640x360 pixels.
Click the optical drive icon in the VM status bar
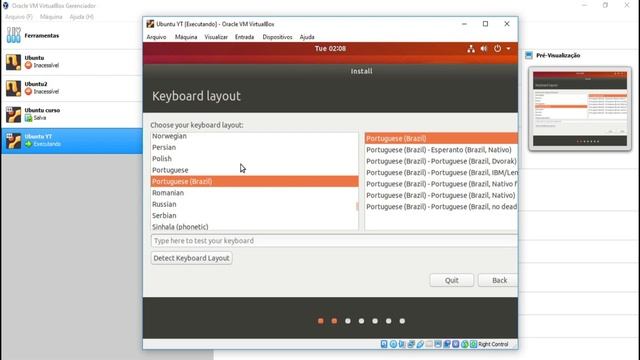(393, 344)
